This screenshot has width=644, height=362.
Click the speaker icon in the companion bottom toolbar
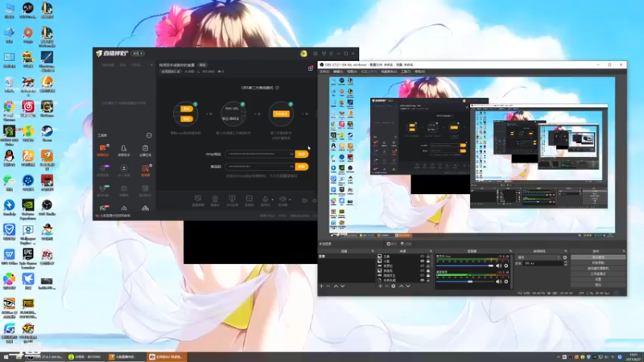pos(283,200)
